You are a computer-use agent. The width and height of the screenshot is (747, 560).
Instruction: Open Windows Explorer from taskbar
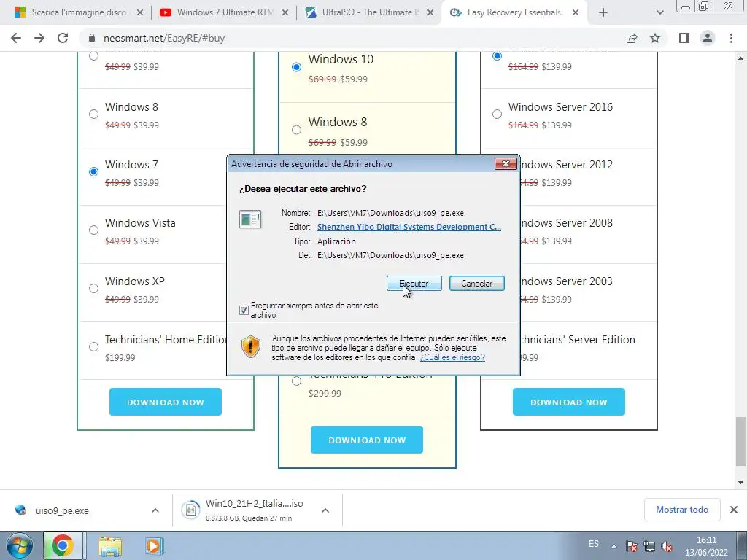click(111, 545)
